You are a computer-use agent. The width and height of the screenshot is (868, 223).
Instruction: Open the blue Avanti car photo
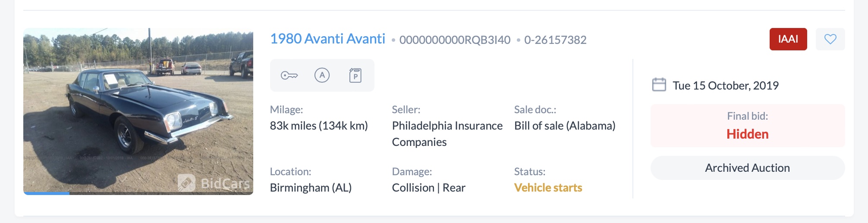click(138, 108)
